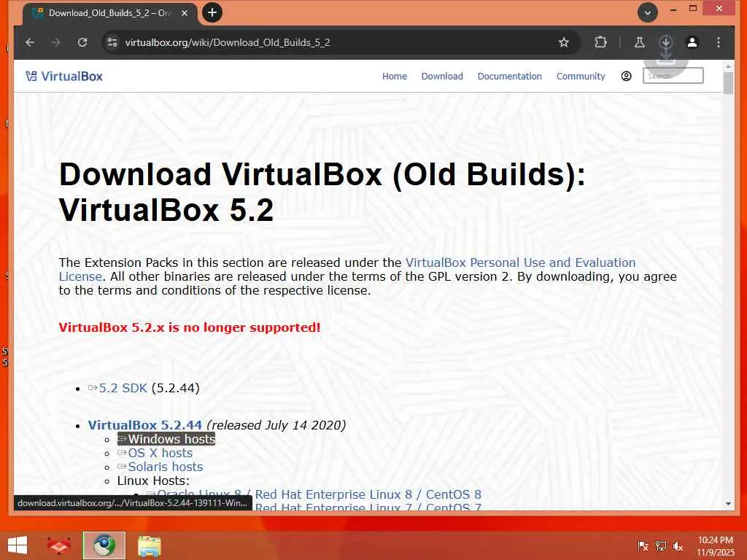Reload the current page
747x560 pixels.
[82, 42]
